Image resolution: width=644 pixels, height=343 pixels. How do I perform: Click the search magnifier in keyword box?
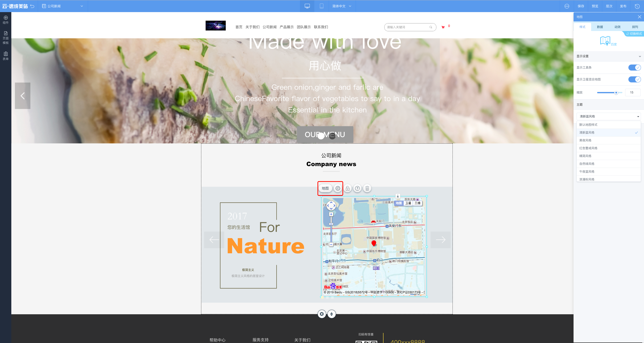click(x=431, y=27)
